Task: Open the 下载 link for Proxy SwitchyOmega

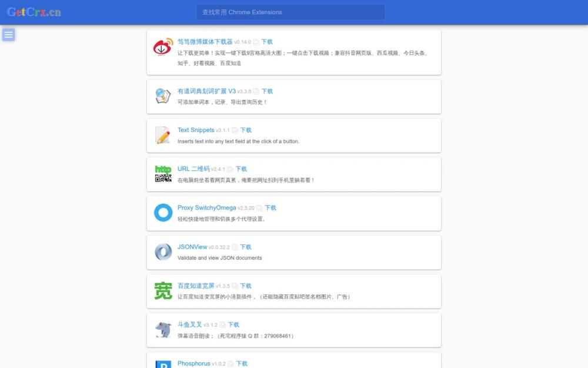Action: [x=269, y=208]
